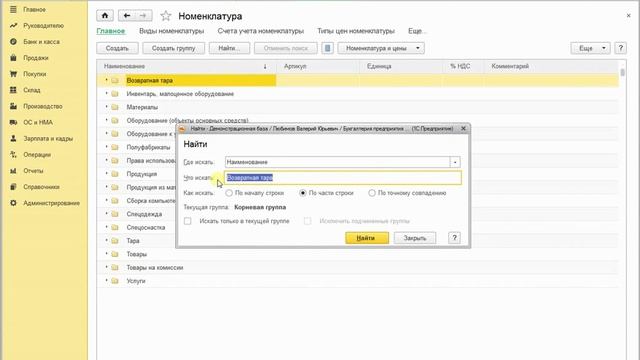This screenshot has height=360, width=640.
Task: Enable Искать только в текущей группе checkbox
Action: [187, 221]
